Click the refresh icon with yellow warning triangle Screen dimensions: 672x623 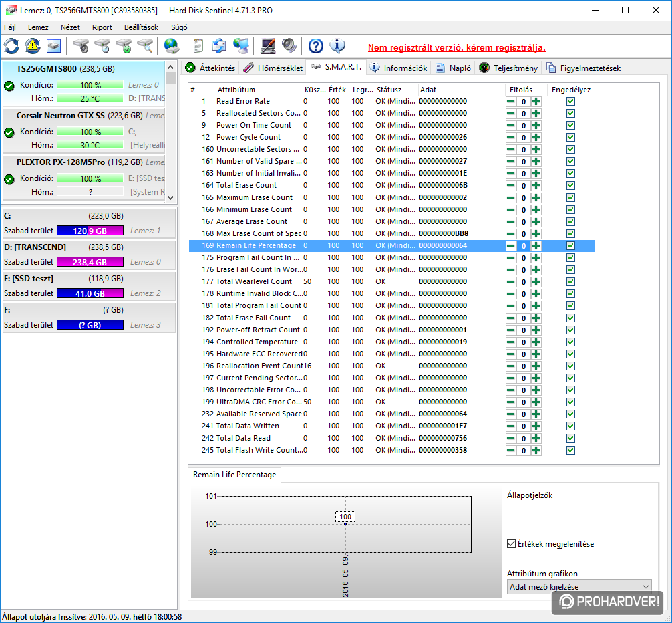click(x=33, y=46)
